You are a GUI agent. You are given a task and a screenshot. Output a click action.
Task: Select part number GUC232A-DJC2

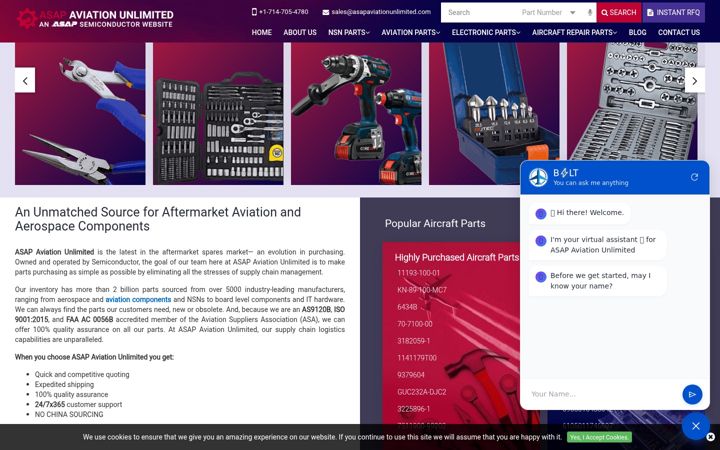[422, 392]
